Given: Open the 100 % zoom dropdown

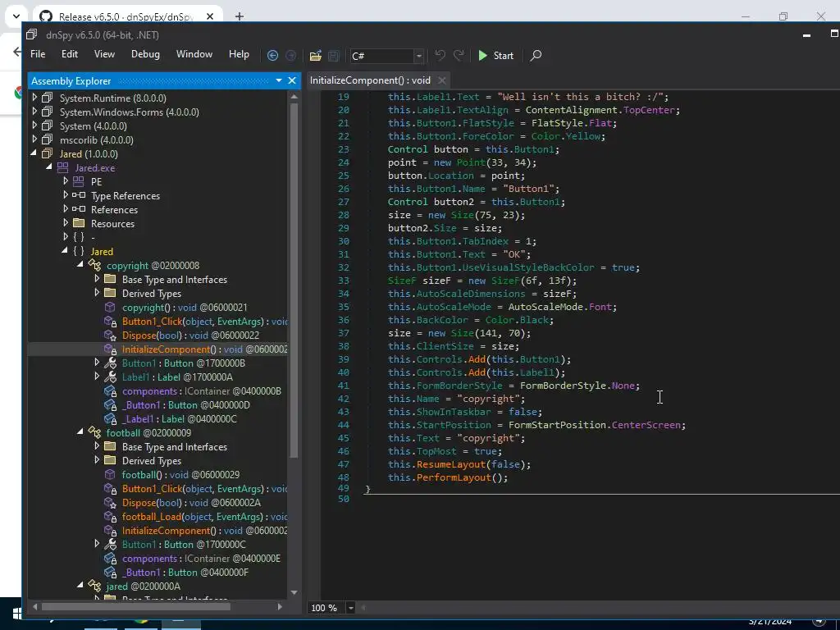Looking at the screenshot, I should click(x=351, y=608).
